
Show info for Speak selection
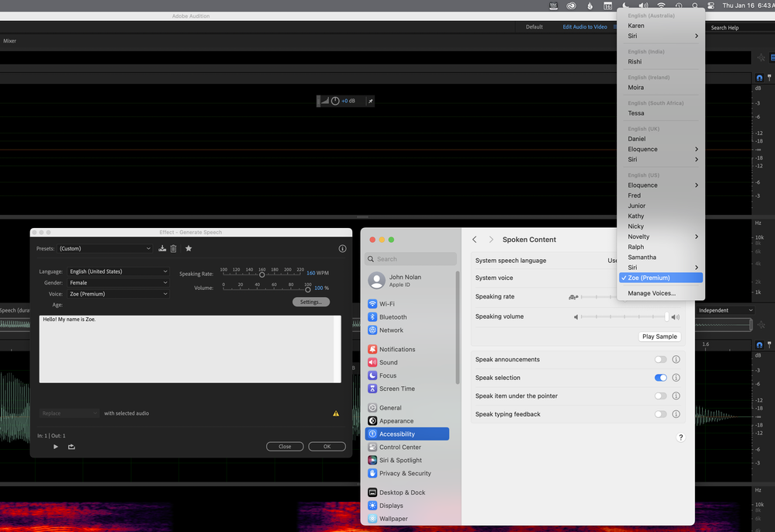[x=676, y=378]
